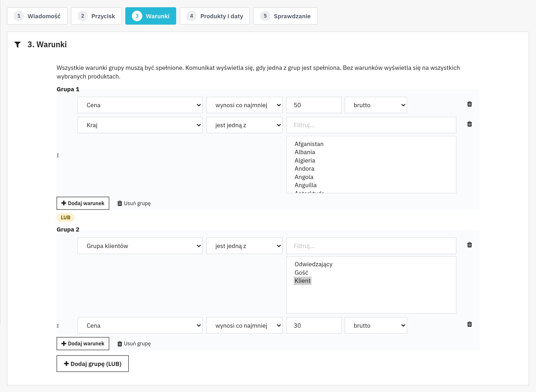536x392 pixels.
Task: Go to step 4 Produkty i daty tab
Action: pyautogui.click(x=215, y=16)
